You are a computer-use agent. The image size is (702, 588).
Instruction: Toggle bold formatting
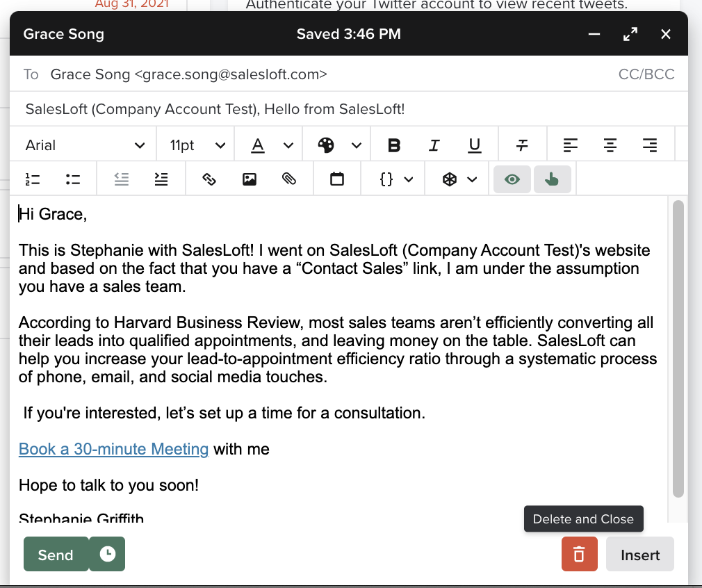394,145
